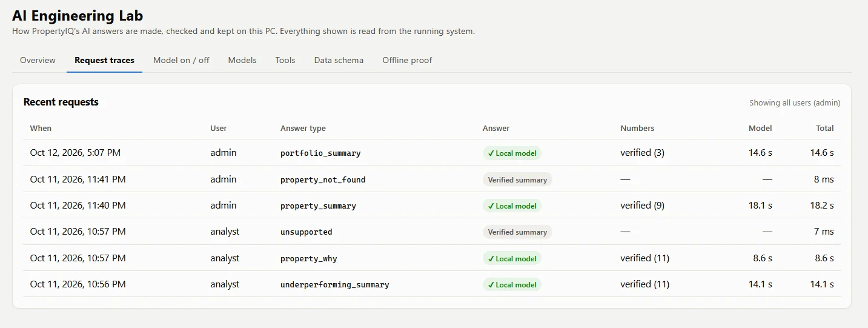Click the verified (3) numbers value
Screen dimensions: 868x328
[642, 153]
